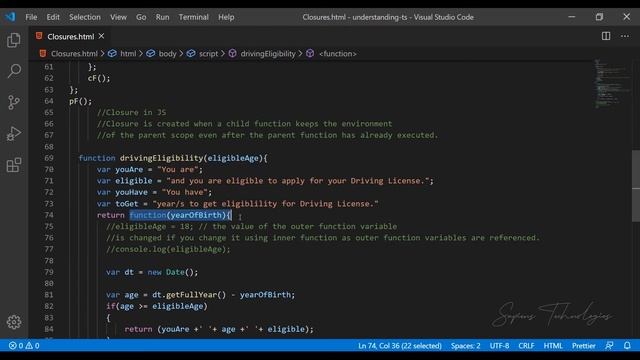Click line number 74 in the gutter
The image size is (640, 360).
click(49, 215)
